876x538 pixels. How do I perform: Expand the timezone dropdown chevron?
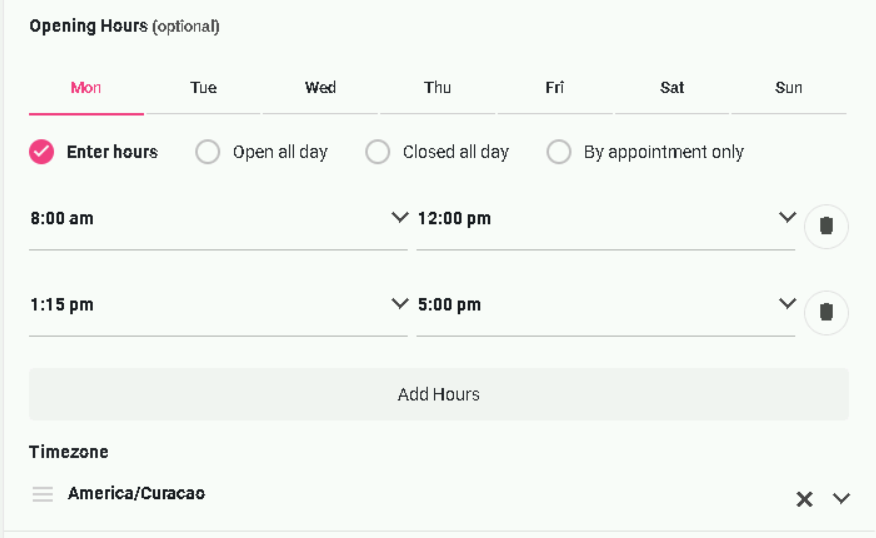point(841,498)
